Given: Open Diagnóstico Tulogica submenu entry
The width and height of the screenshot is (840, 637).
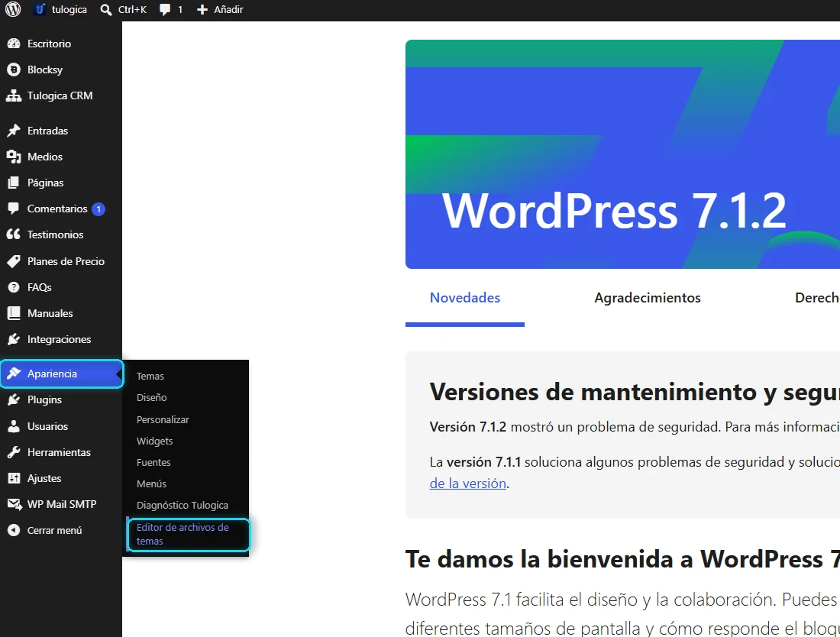Looking at the screenshot, I should click(183, 505).
